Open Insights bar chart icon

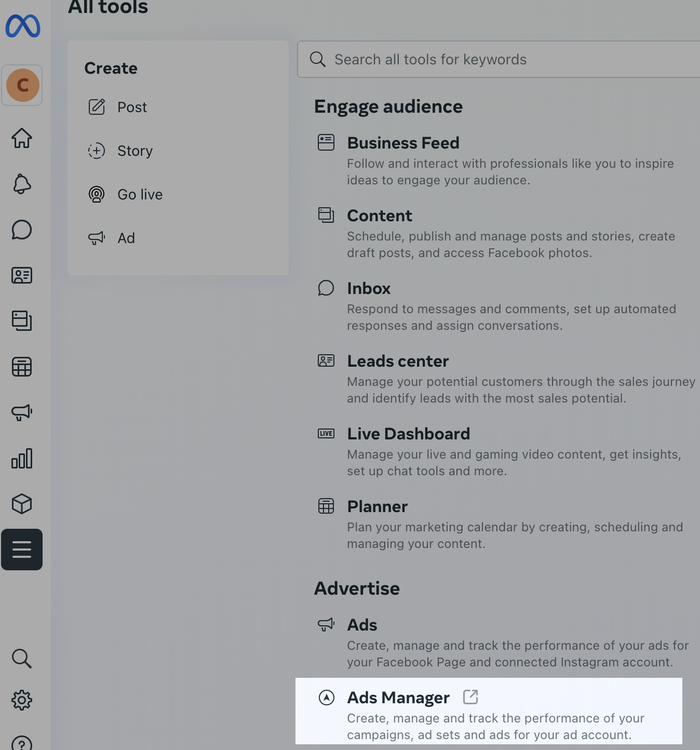[x=22, y=458]
